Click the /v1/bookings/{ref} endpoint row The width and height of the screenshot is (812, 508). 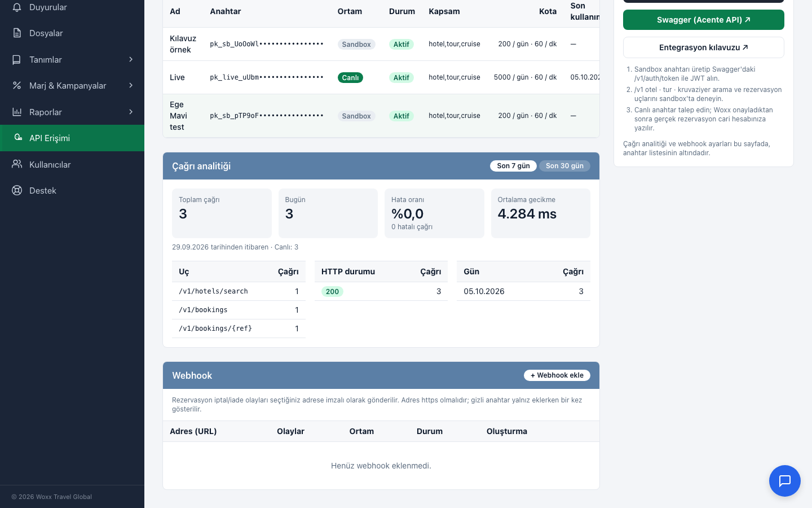239,329
